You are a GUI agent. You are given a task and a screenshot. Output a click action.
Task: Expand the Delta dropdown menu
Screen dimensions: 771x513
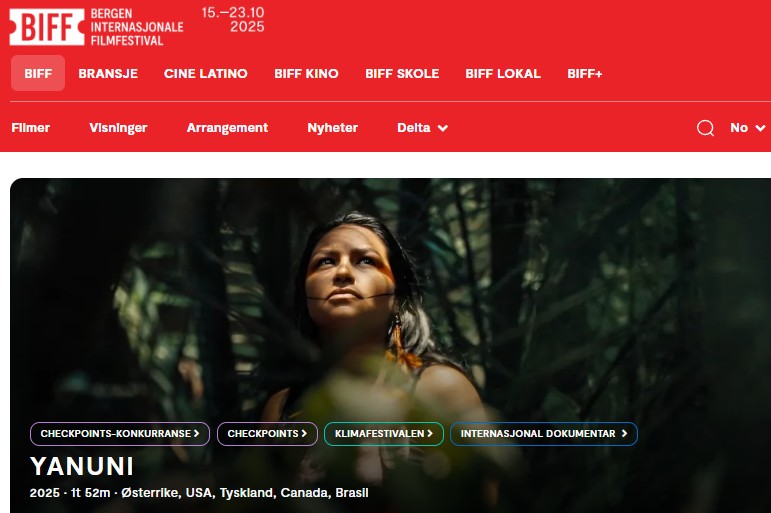(x=422, y=128)
